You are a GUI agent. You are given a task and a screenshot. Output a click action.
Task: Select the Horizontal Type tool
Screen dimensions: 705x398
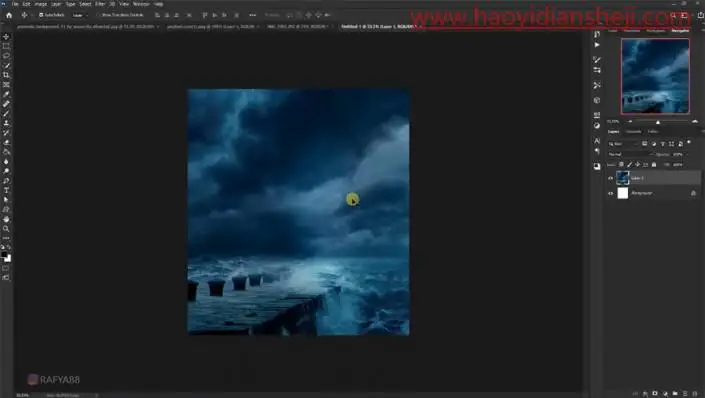(6, 191)
